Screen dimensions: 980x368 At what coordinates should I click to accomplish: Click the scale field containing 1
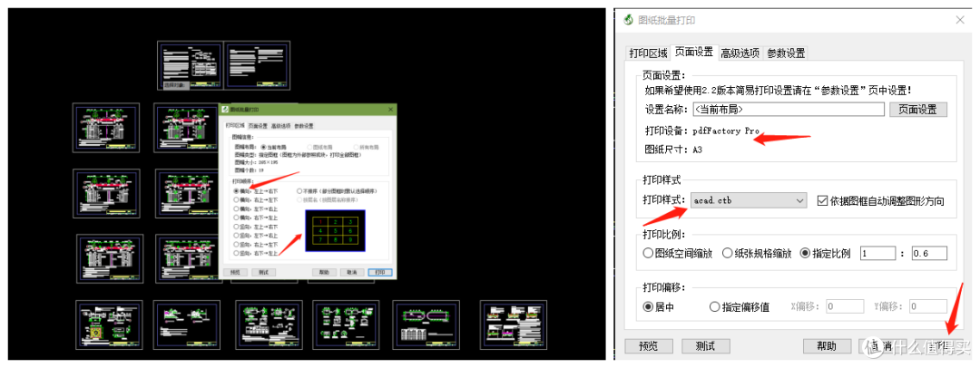click(x=877, y=253)
